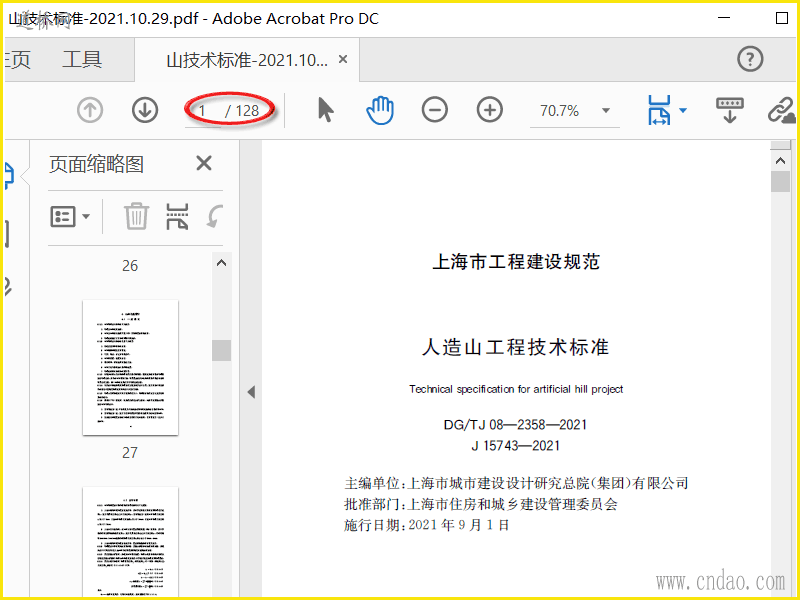
Task: Close the 页面缩略图 panel
Action: point(204,164)
